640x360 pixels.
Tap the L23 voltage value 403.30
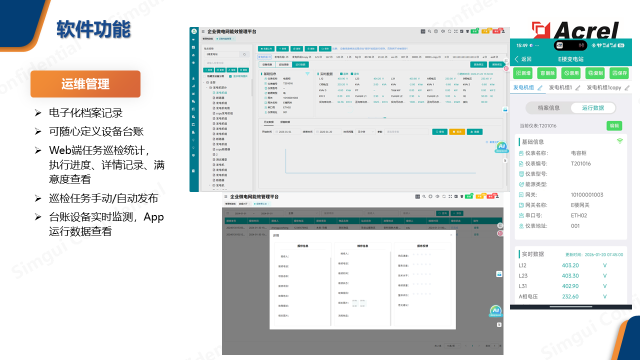point(570,276)
